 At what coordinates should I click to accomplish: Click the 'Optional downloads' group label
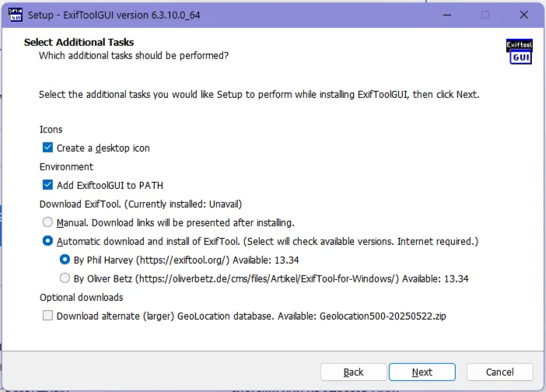click(81, 297)
